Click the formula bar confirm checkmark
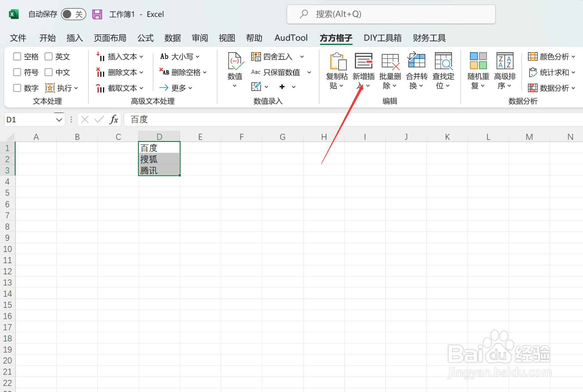The width and height of the screenshot is (583, 392). click(x=99, y=120)
